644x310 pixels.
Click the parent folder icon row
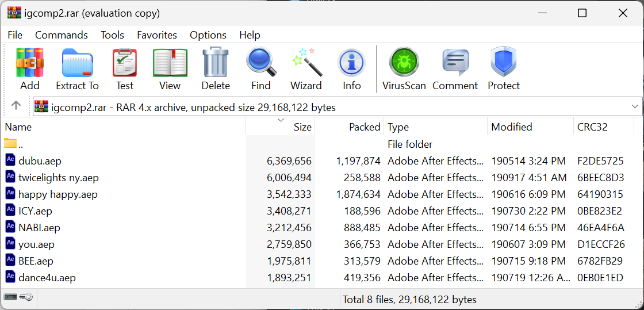pyautogui.click(x=10, y=144)
